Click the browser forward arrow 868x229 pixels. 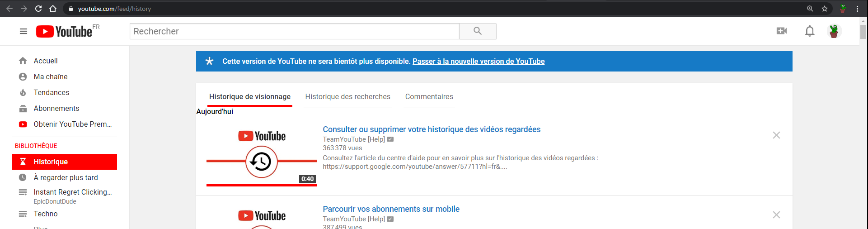(24, 9)
